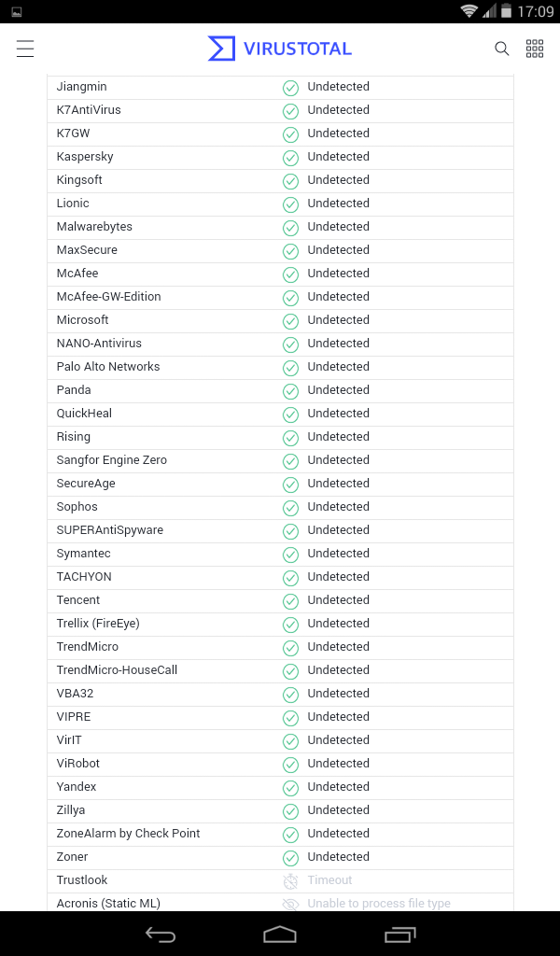Tap Android recent apps button

pos(399,934)
